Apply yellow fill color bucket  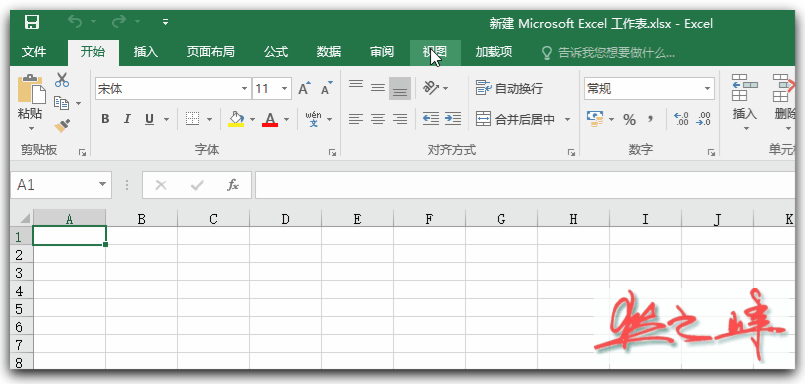[236, 119]
